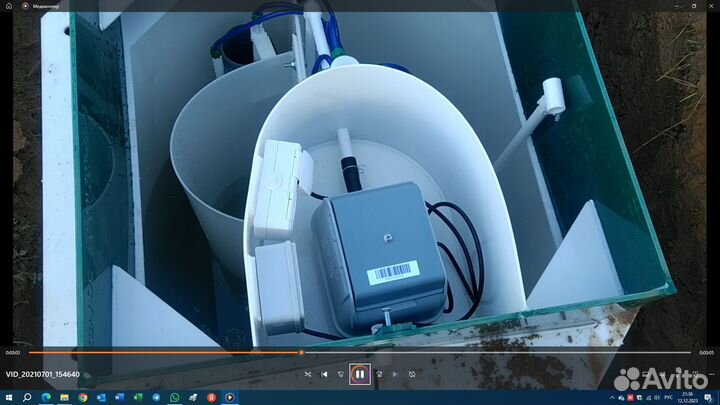Open Microsoft Word from taskbar
720x405 pixels.
(x=119, y=397)
